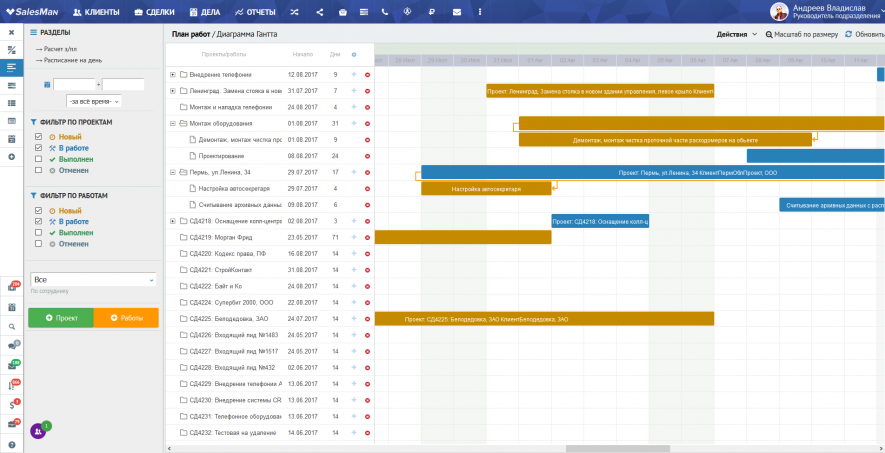Delete the Морган Фрид project row with red icon

point(367,237)
